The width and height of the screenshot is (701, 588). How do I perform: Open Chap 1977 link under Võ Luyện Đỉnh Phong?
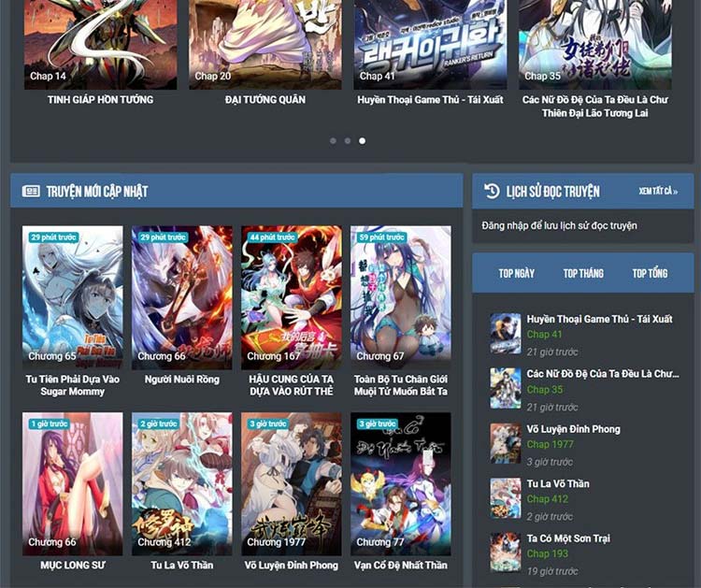coord(551,444)
